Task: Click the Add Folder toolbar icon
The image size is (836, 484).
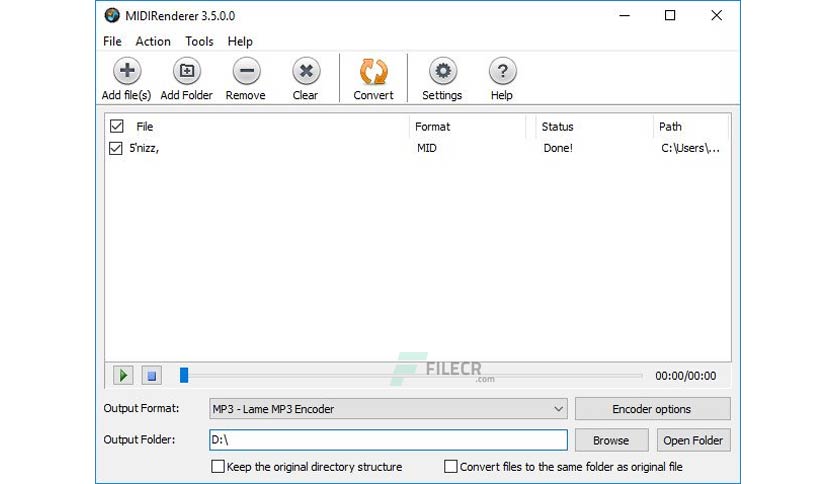Action: click(187, 71)
